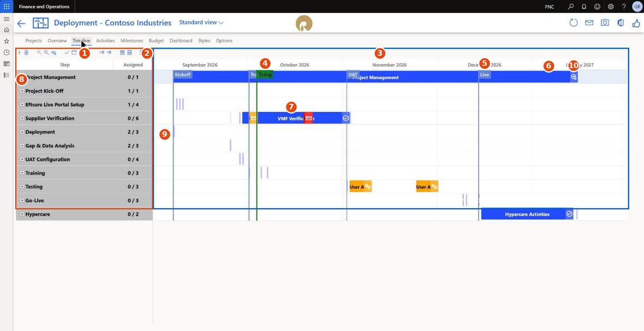Open Modules list icon in sidebar
644x331 pixels.
(7, 75)
